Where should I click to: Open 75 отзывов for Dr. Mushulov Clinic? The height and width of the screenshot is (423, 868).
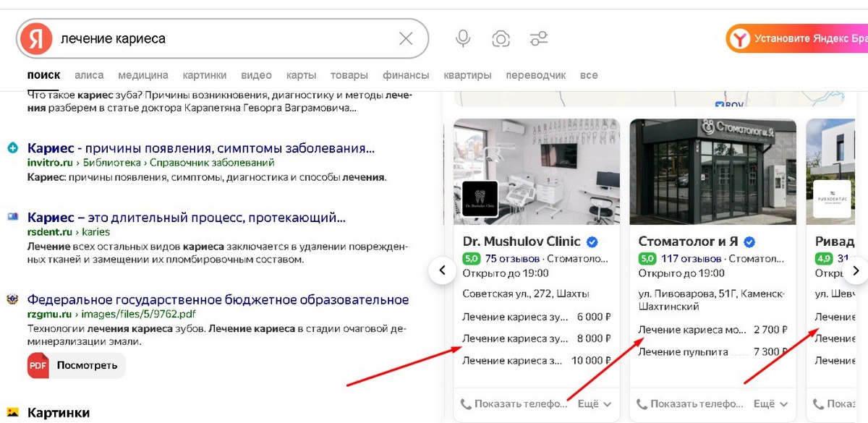coord(513,258)
